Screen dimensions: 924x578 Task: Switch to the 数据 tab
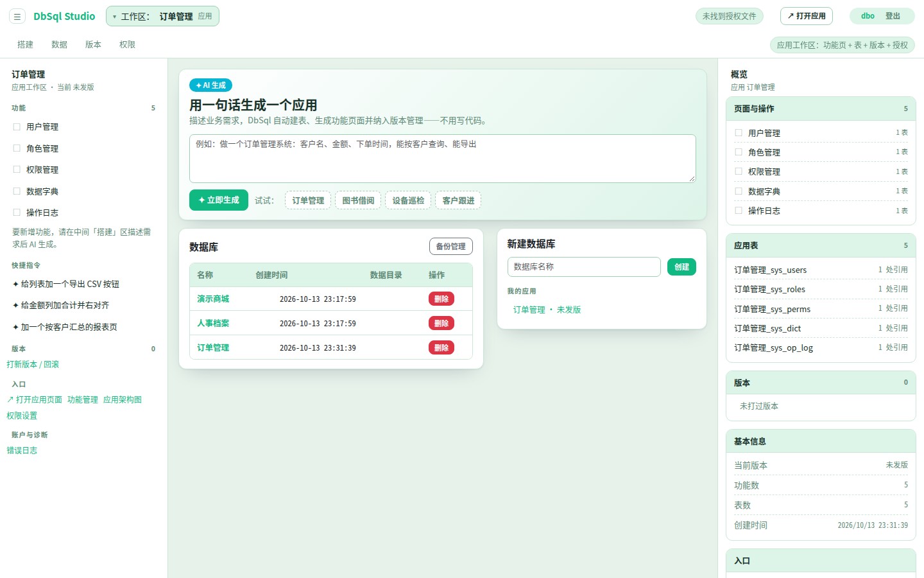coord(60,44)
